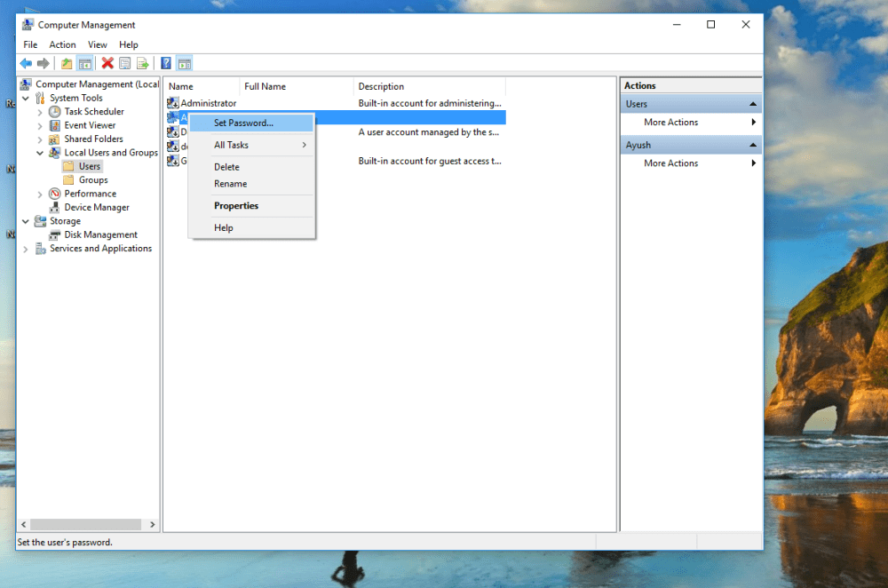Choose Set Password from context menu

pos(243,123)
